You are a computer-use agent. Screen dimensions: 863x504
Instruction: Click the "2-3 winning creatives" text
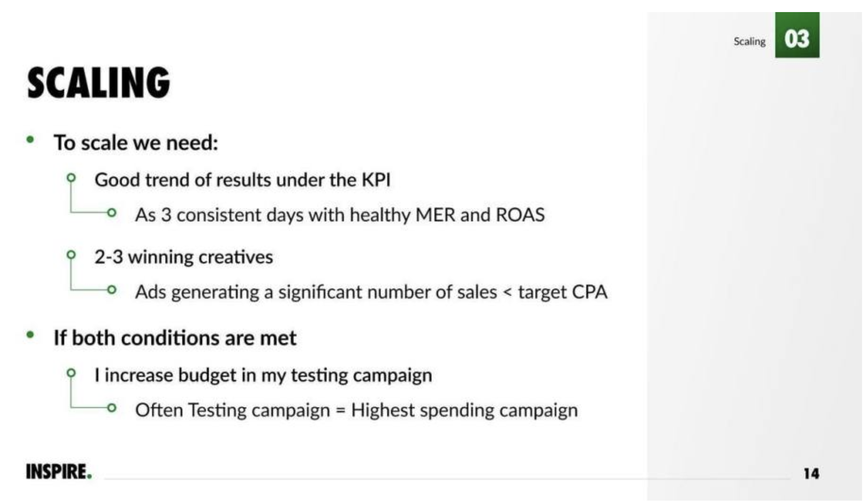(183, 257)
